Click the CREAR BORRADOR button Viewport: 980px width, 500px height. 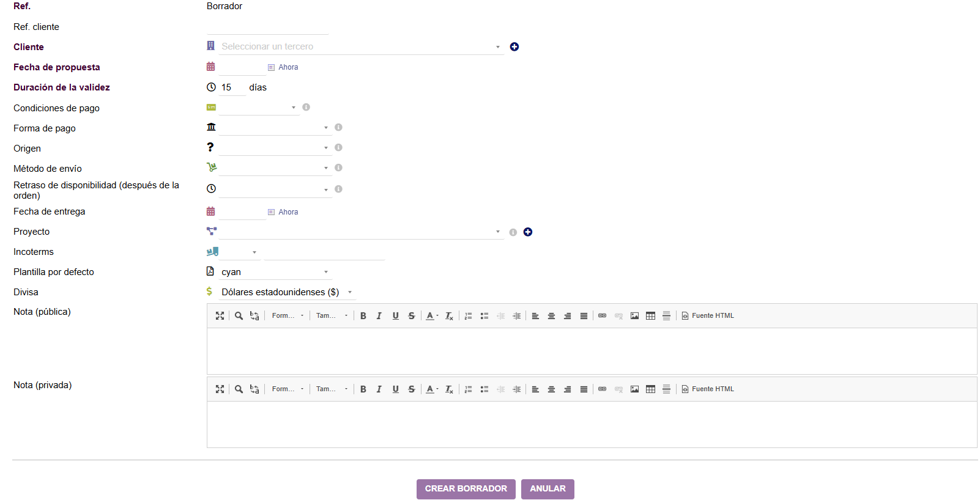[466, 489]
